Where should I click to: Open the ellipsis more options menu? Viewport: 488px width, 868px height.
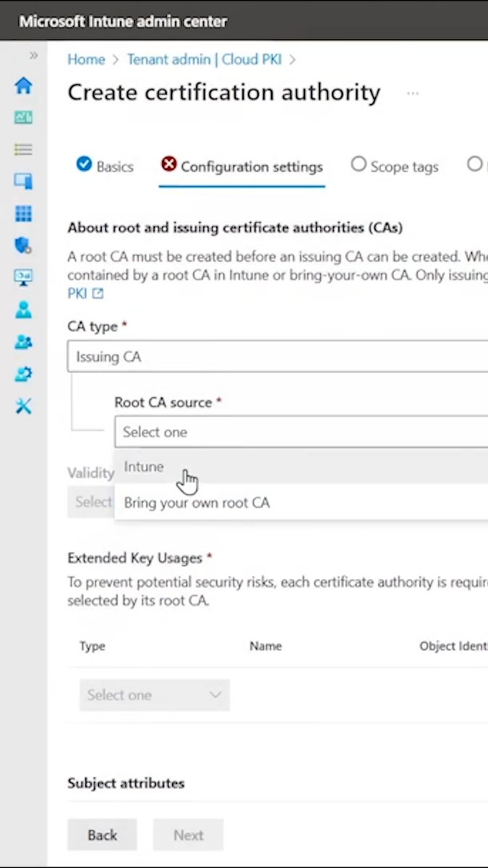[413, 93]
